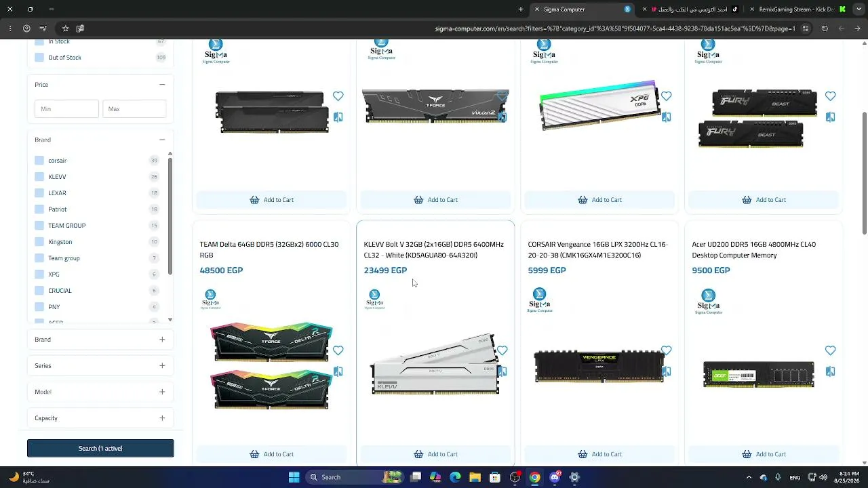The height and width of the screenshot is (488, 868).
Task: Expand the Capacity filter section
Action: click(162, 418)
